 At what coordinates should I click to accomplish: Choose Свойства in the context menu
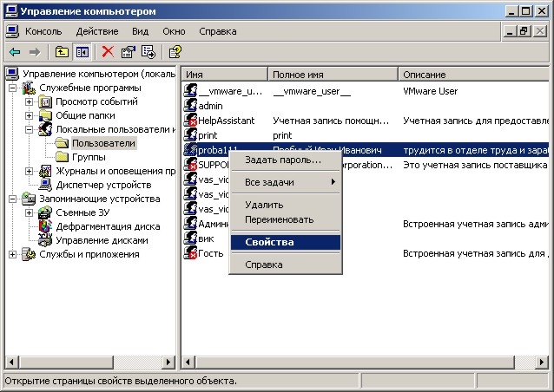click(x=269, y=242)
